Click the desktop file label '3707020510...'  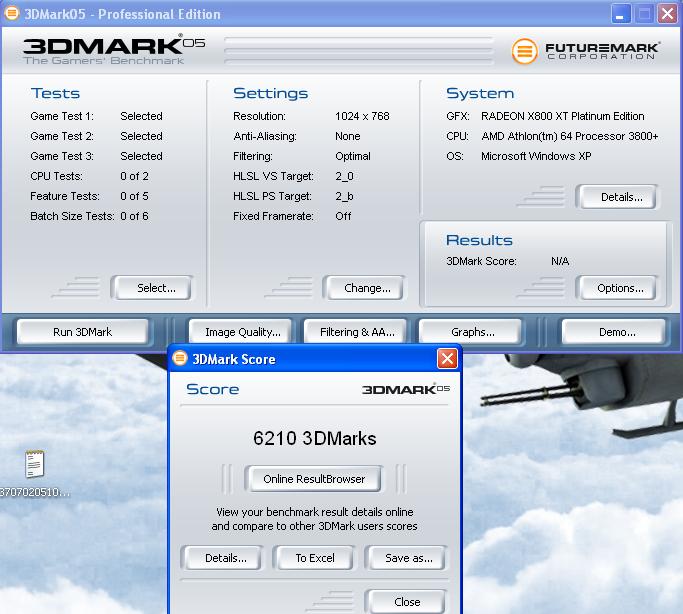click(35, 492)
